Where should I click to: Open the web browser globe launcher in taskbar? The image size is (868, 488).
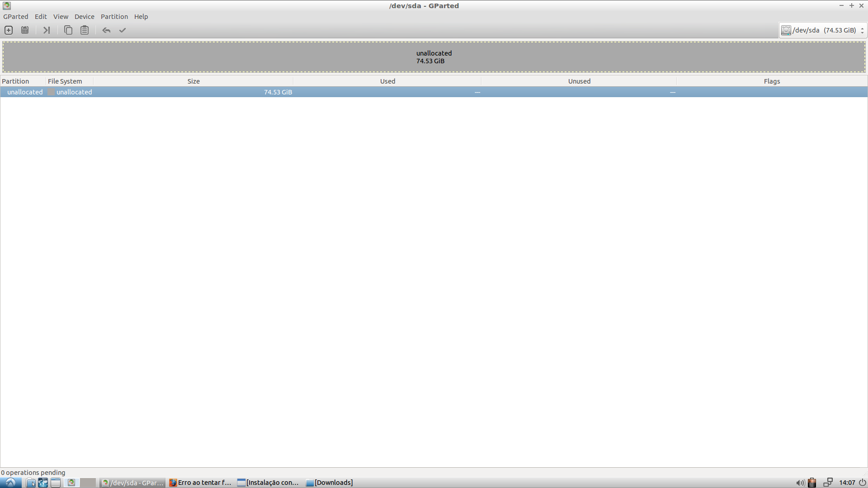point(43,483)
